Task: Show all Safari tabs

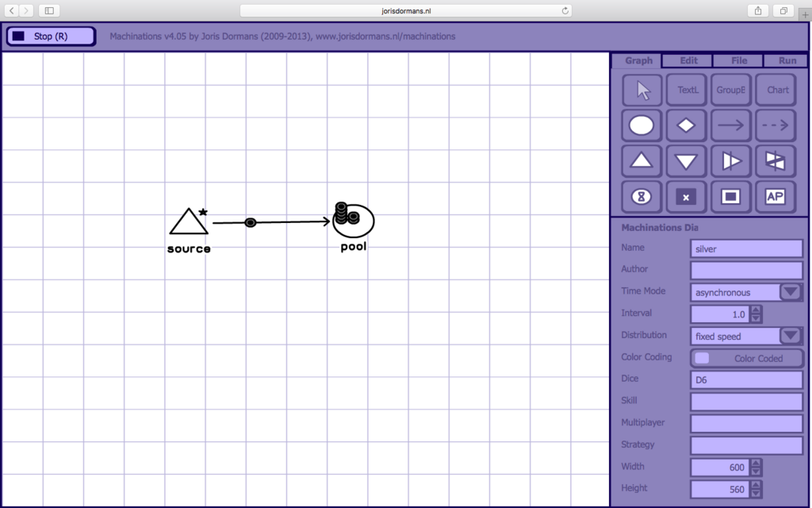Action: coord(783,10)
